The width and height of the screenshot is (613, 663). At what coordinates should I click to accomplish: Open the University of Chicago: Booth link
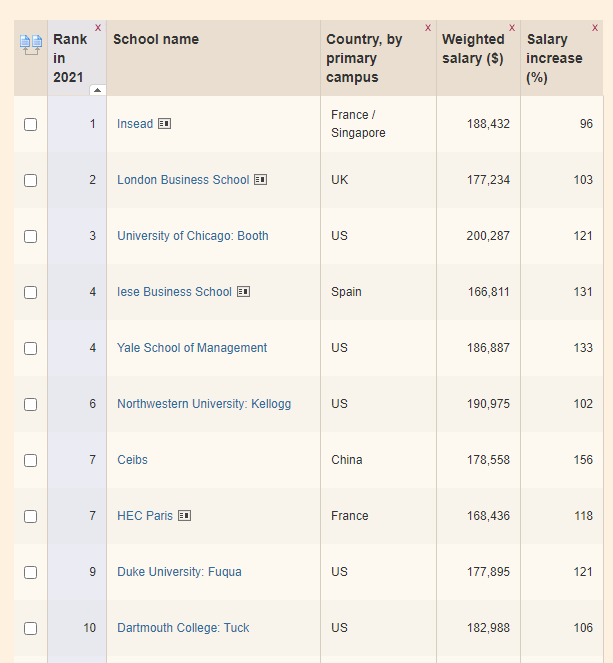point(193,236)
